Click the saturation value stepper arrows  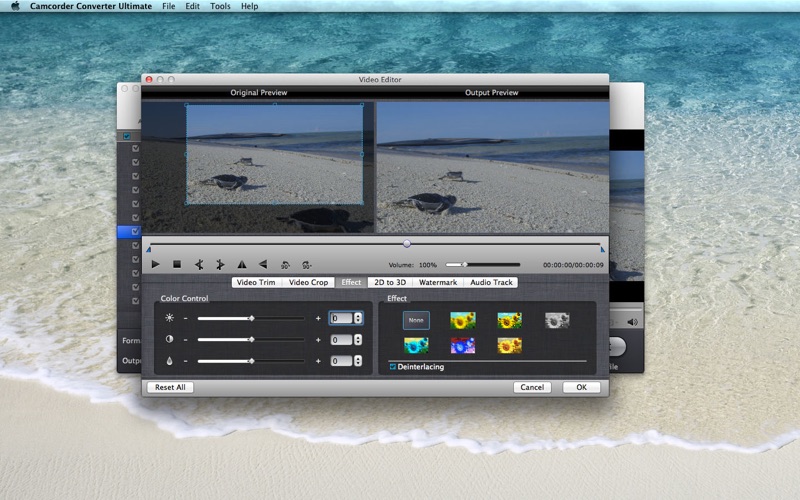[358, 361]
